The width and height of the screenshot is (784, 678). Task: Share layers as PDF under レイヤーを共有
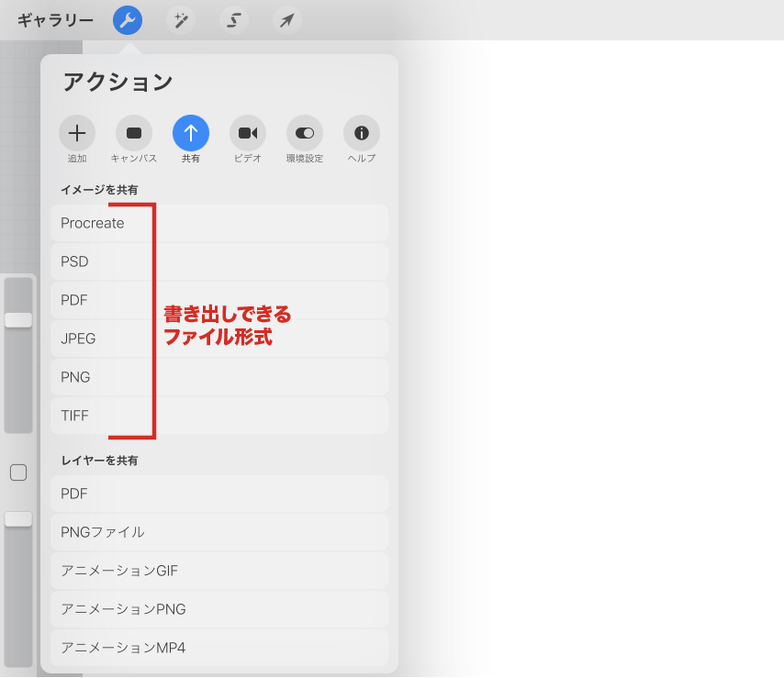pyautogui.click(x=219, y=494)
